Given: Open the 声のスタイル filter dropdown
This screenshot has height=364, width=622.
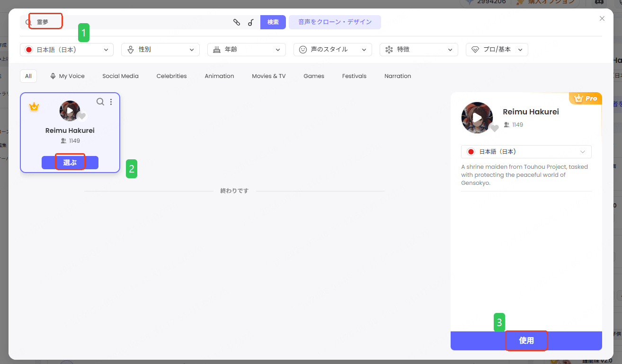Looking at the screenshot, I should 333,50.
